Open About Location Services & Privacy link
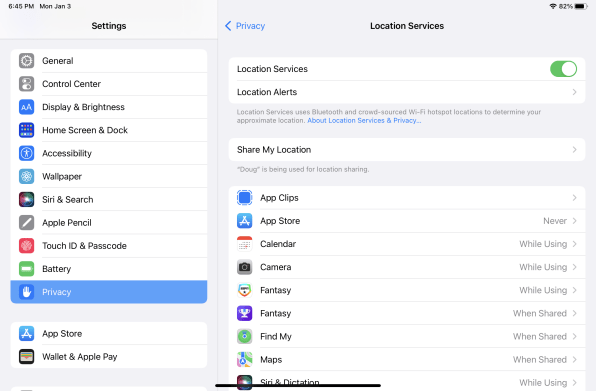 tap(364, 121)
